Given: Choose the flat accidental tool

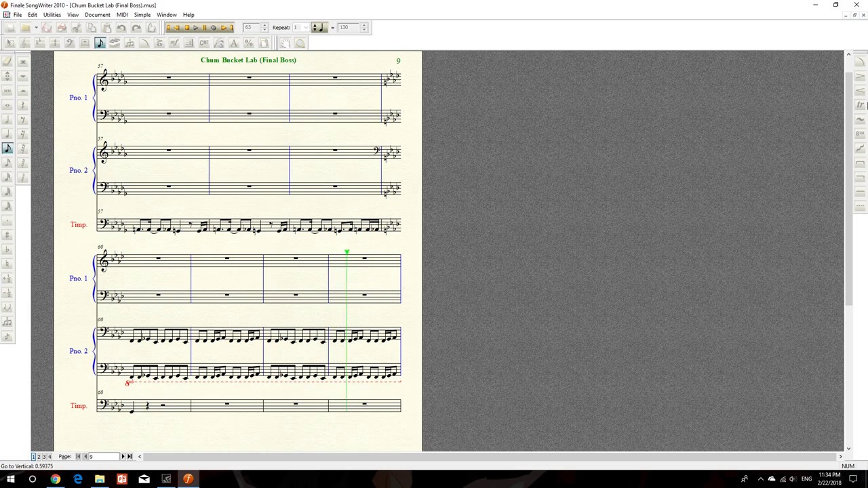Looking at the screenshot, I should tap(7, 251).
